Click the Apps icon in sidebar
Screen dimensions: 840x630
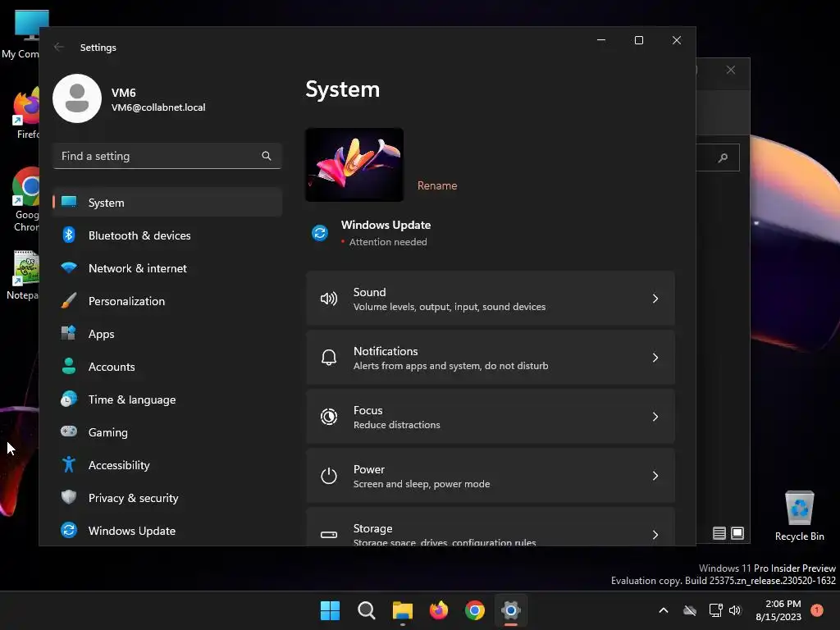(69, 333)
